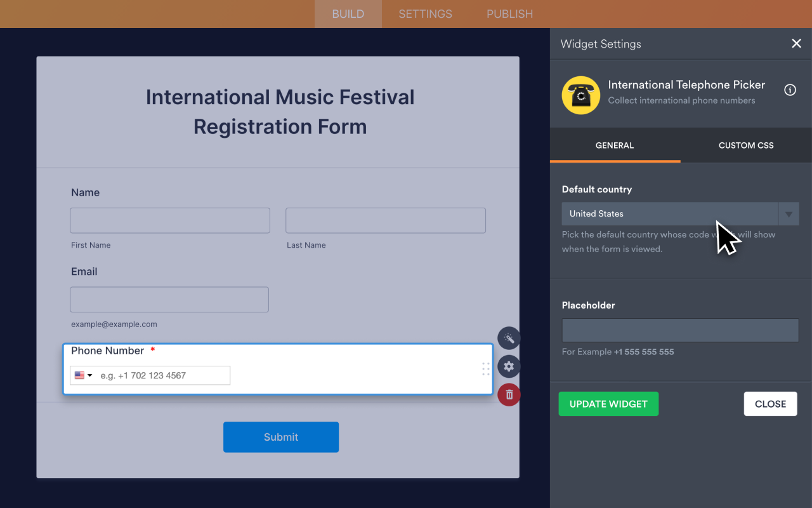812x508 pixels.
Task: Click the gear icon on Phone Number field
Action: tap(509, 366)
